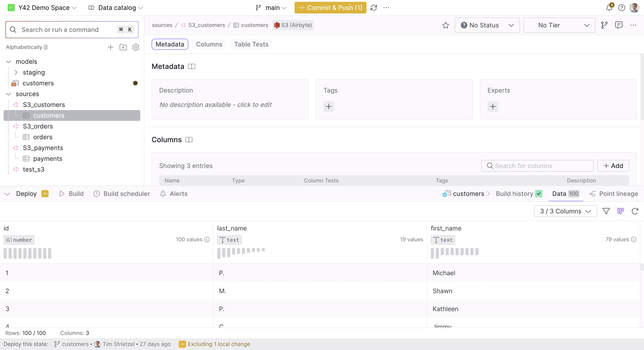This screenshot has height=350, width=644.
Task: Click the green build history status check
Action: click(539, 194)
